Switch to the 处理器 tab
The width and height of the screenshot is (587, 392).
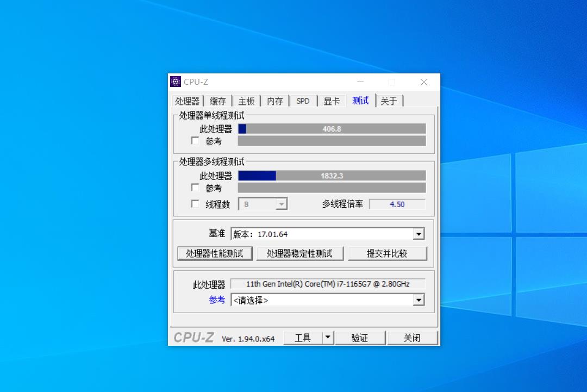point(188,100)
